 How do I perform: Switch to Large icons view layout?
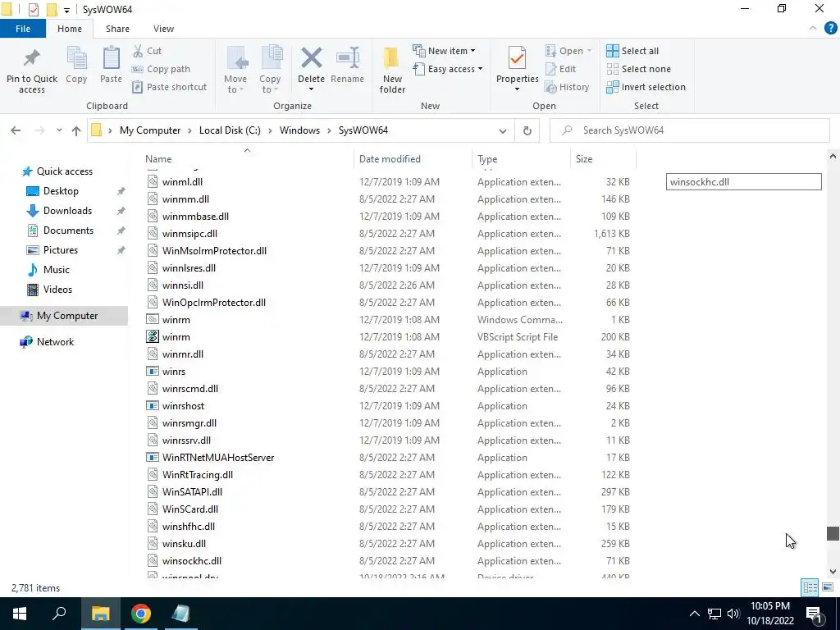click(828, 587)
